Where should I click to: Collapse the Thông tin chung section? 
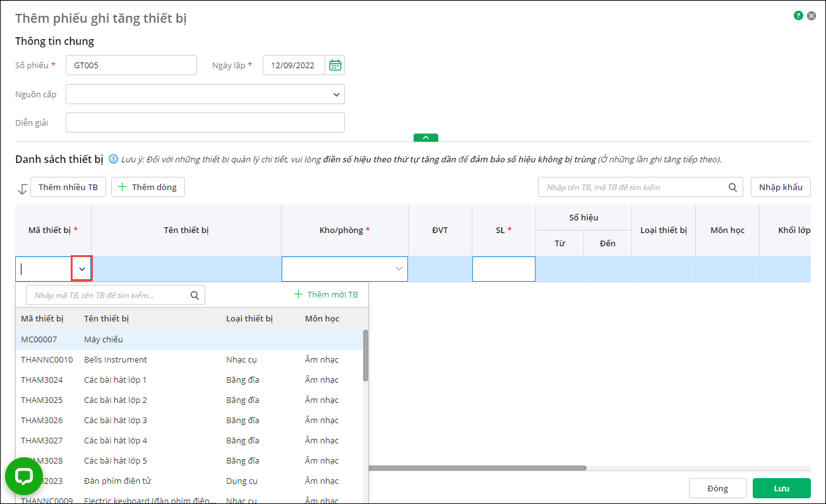(x=426, y=138)
